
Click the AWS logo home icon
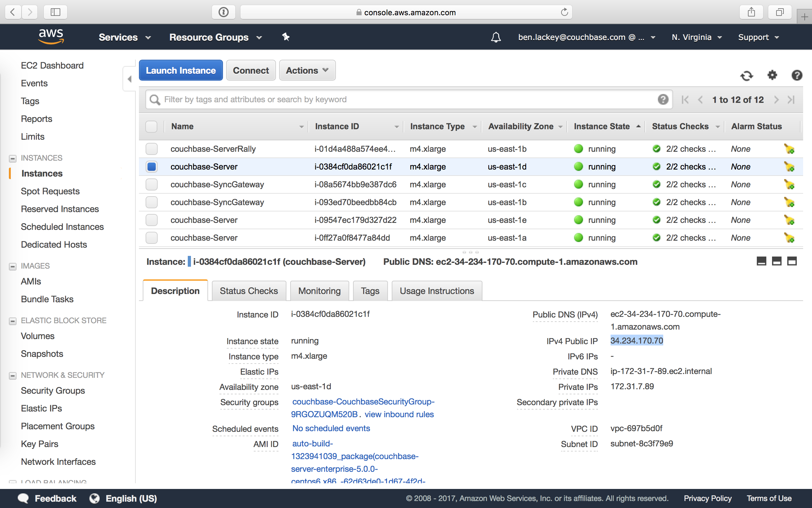coord(51,36)
